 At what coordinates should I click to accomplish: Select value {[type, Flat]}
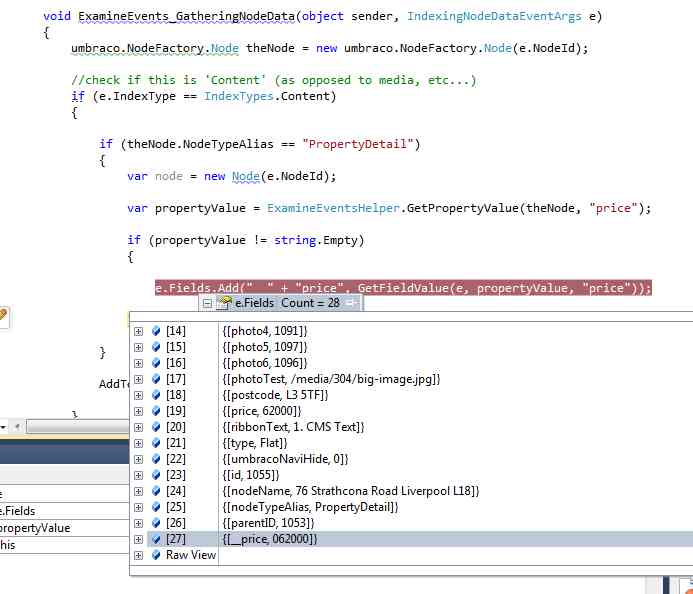pyautogui.click(x=255, y=443)
